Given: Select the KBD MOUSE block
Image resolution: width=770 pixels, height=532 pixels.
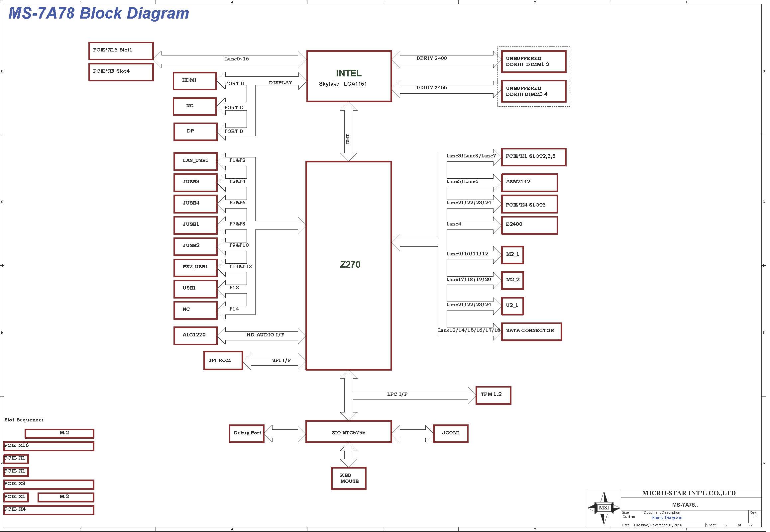Looking at the screenshot, I should pos(349,479).
